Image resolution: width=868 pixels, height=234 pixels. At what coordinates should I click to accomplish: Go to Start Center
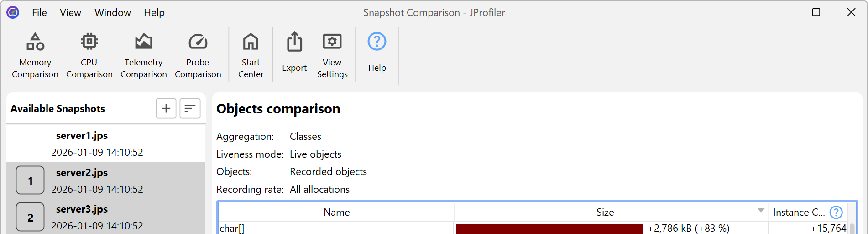[251, 55]
